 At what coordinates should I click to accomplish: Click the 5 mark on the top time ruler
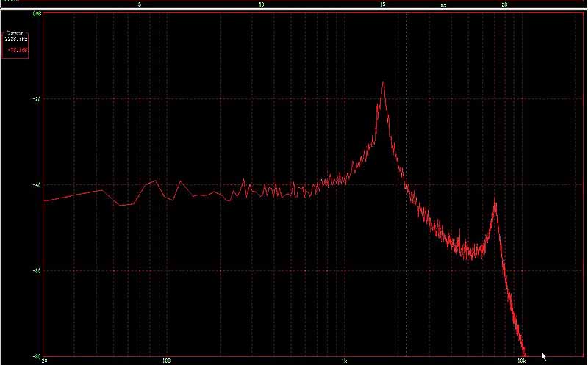(140, 4)
